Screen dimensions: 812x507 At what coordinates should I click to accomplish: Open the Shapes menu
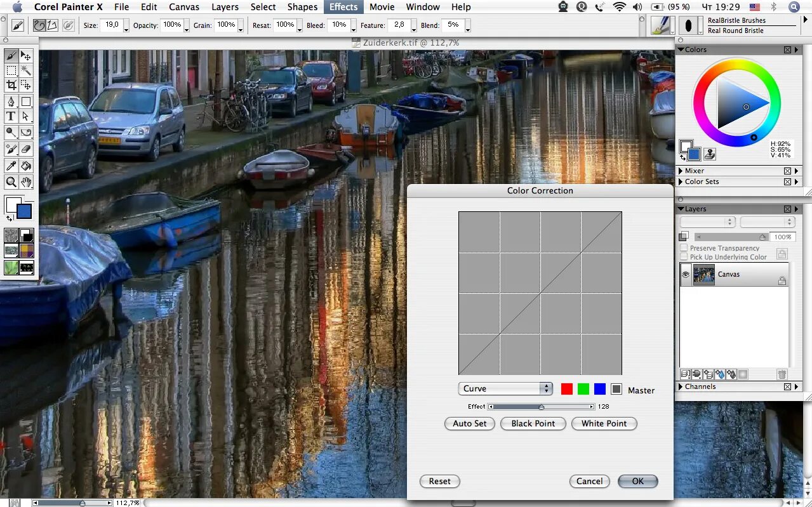(302, 7)
